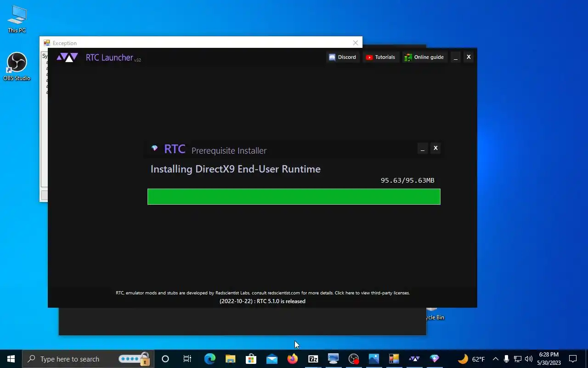Click the Installing DirectX9 End-User Runtime label
588x368 pixels.
[236, 169]
